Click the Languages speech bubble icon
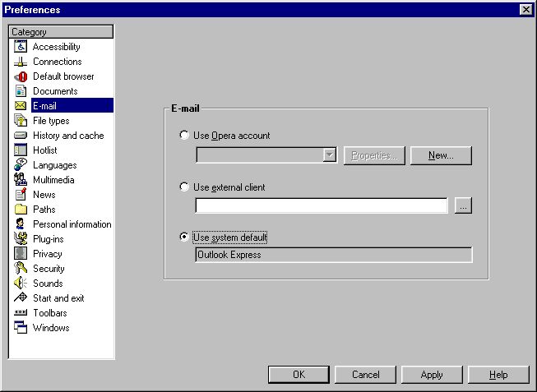This screenshot has height=392, width=537. tap(21, 164)
